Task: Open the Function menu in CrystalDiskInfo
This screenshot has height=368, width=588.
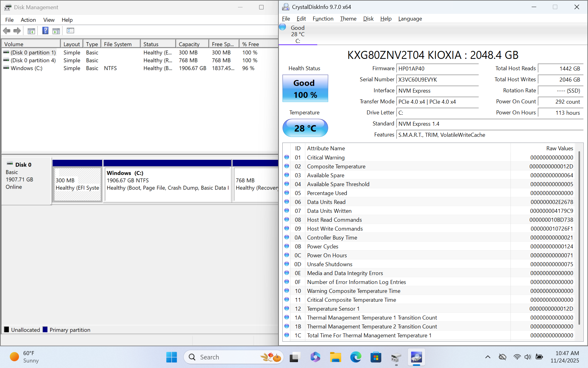Action: (x=323, y=19)
